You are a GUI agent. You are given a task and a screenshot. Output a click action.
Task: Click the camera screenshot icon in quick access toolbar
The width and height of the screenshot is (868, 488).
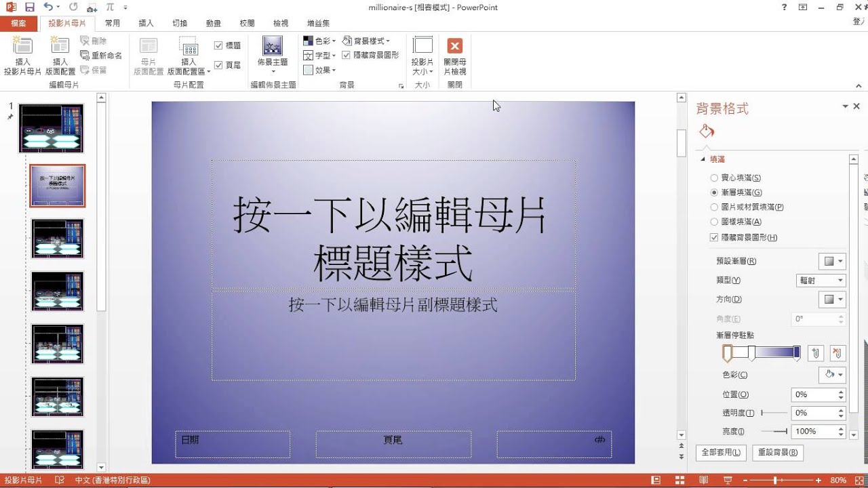92,8
